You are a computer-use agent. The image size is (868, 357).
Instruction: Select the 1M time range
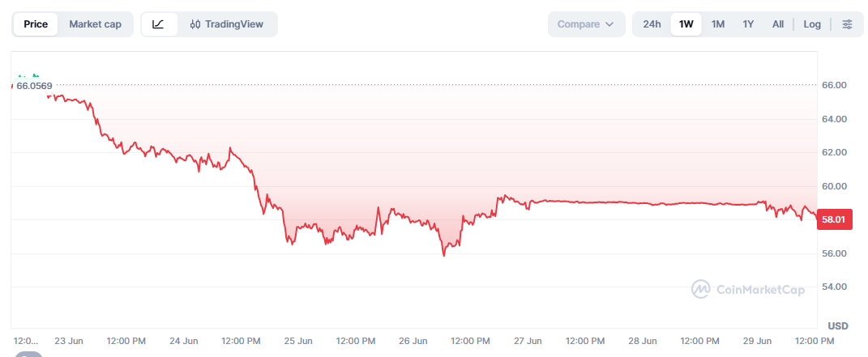tap(718, 24)
